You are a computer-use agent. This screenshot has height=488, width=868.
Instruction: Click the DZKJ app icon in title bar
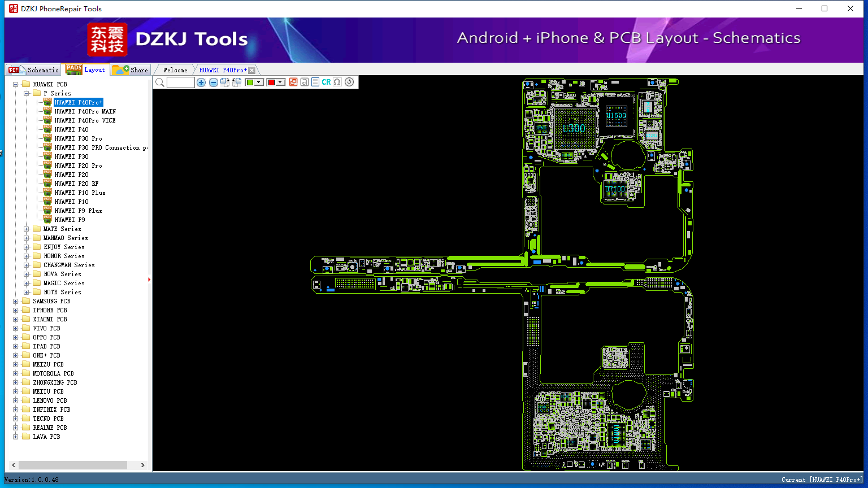click(x=14, y=8)
